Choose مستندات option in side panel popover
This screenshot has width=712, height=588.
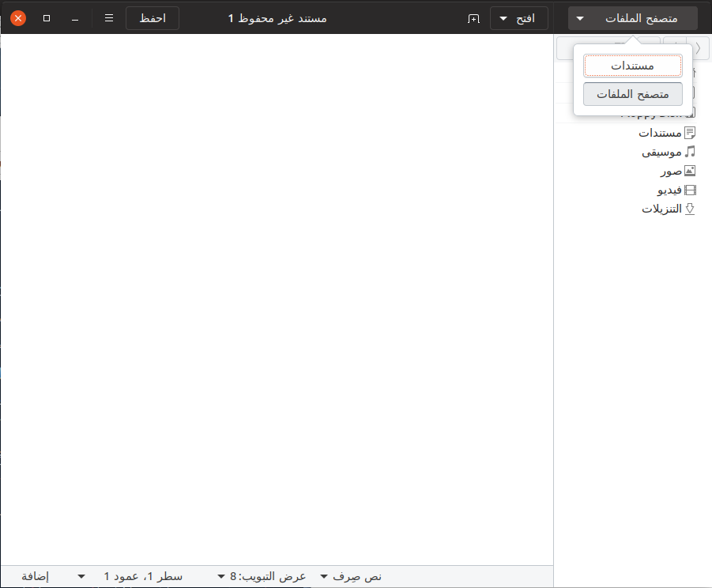click(x=632, y=66)
